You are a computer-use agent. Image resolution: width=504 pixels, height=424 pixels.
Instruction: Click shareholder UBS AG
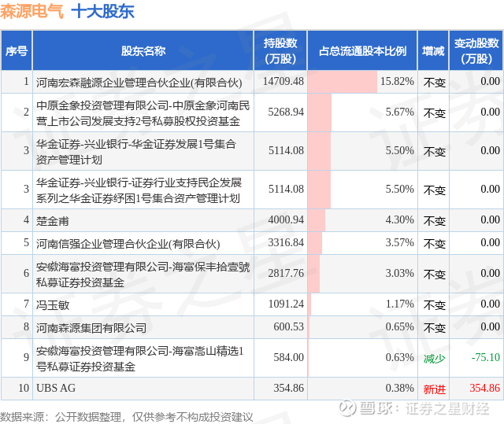coord(56,388)
